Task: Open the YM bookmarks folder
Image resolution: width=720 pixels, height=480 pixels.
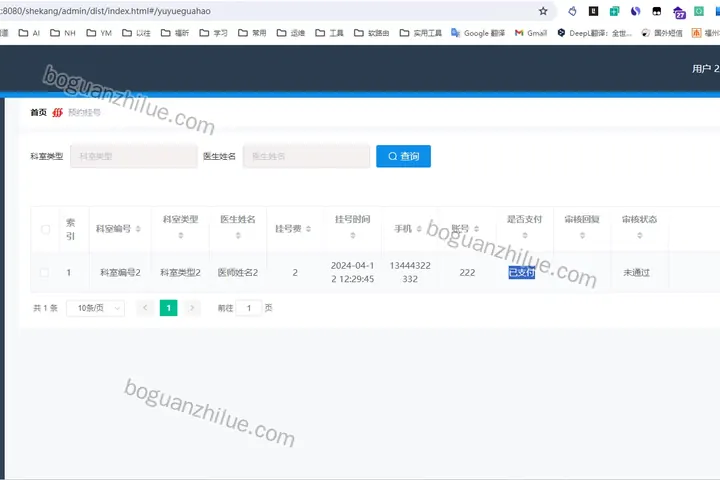Action: pos(99,33)
